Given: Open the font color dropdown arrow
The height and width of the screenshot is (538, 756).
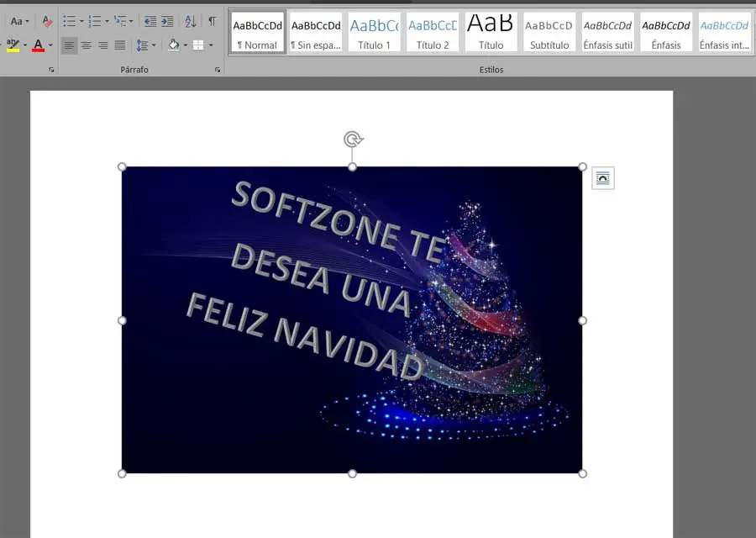Looking at the screenshot, I should coord(50,45).
